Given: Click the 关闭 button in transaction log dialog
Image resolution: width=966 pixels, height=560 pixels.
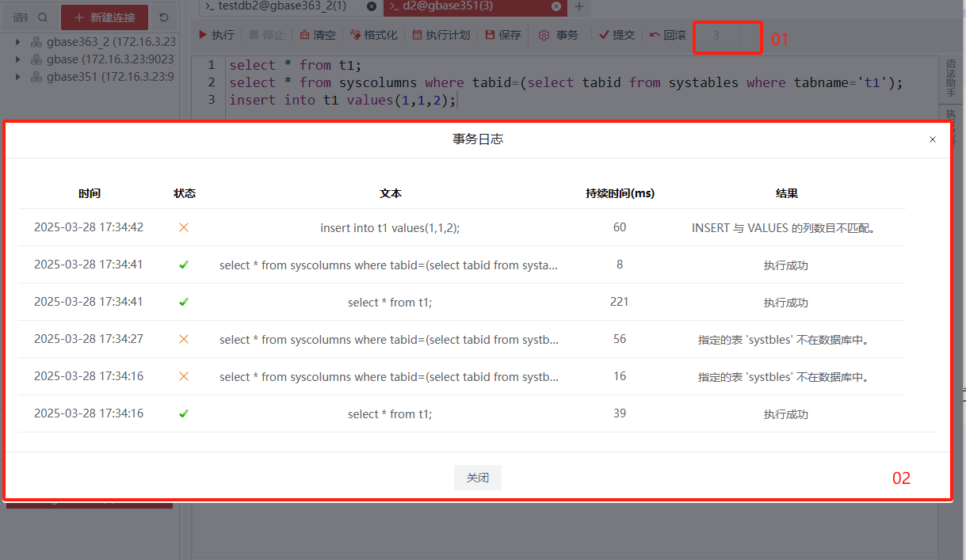Looking at the screenshot, I should point(477,478).
